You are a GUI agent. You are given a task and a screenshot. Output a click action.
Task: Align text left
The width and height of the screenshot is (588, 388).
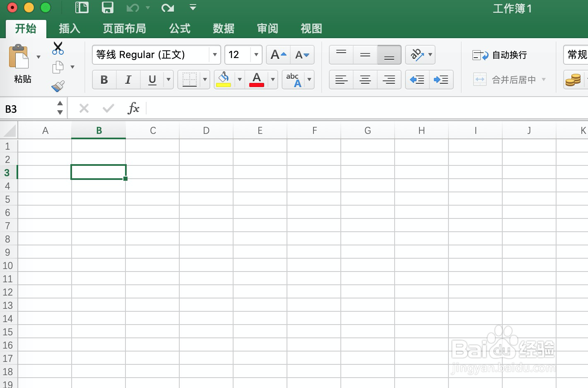click(x=341, y=80)
